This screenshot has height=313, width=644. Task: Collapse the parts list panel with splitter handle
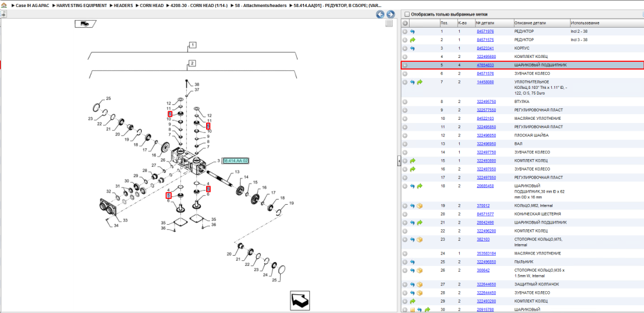pos(399,162)
